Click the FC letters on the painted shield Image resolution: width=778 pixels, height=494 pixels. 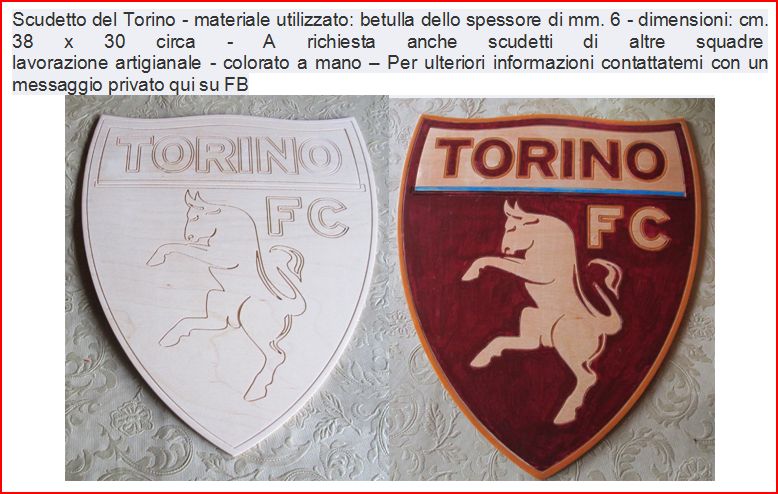tap(628, 228)
